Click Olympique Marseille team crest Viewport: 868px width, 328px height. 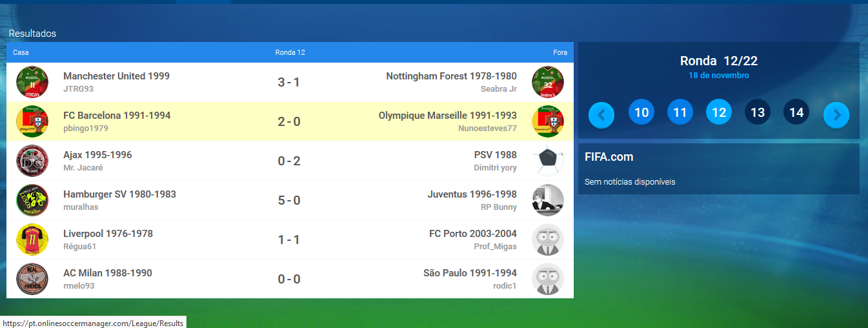pyautogui.click(x=547, y=122)
